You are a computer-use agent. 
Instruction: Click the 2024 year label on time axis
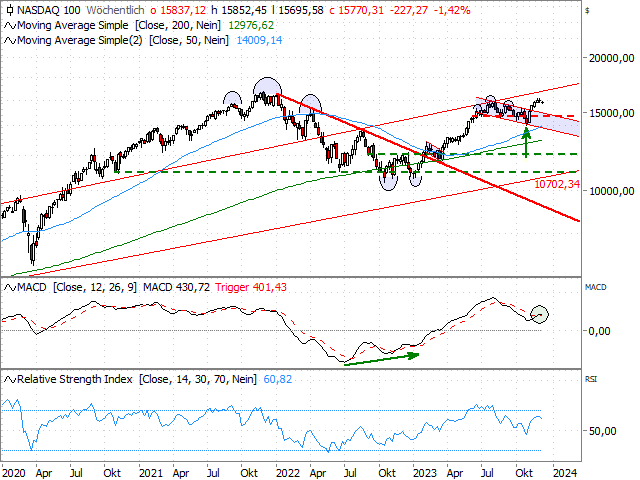point(565,473)
